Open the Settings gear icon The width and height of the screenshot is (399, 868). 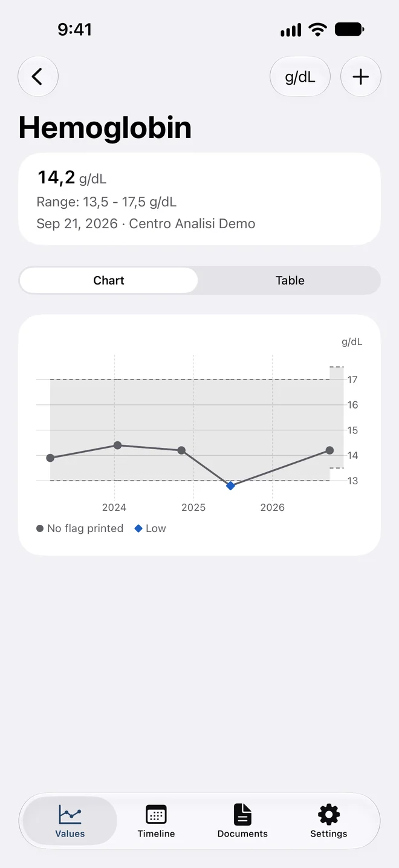[x=329, y=814]
